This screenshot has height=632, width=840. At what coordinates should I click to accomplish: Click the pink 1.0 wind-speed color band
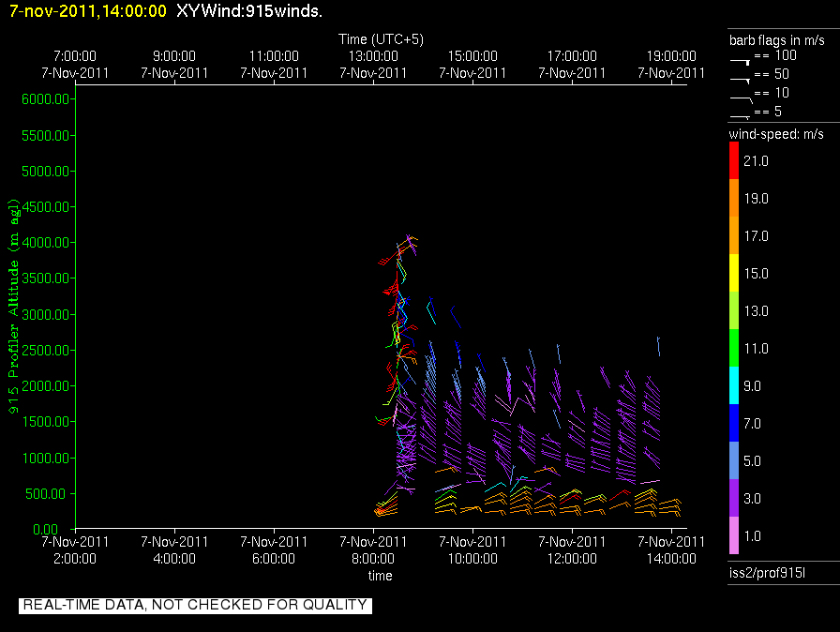[734, 535]
